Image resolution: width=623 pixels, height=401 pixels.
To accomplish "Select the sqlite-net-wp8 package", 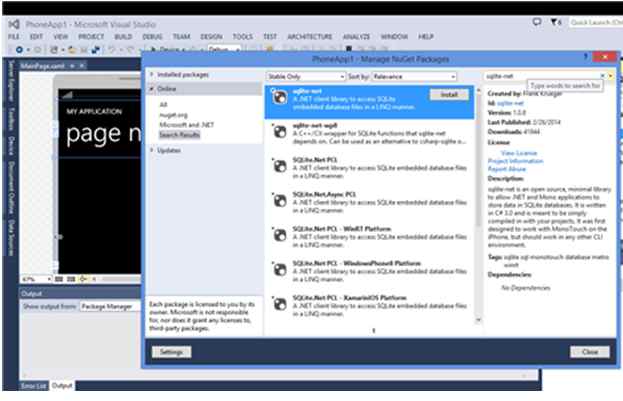I will coord(370,134).
